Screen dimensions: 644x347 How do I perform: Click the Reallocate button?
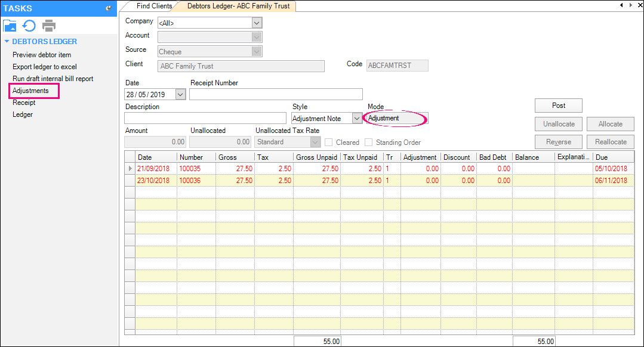pos(610,142)
